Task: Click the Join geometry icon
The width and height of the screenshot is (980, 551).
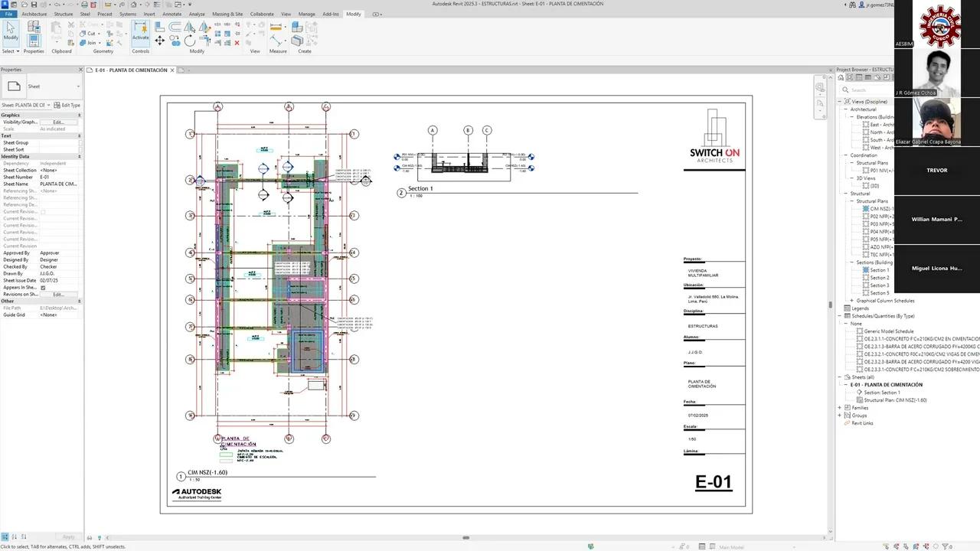Action: pyautogui.click(x=89, y=42)
